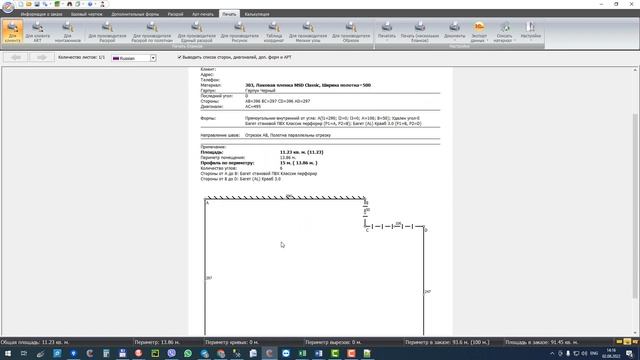This screenshot has height=360, width=640.
Task: Click the taskbar clock and date
Action: [x=611, y=353]
